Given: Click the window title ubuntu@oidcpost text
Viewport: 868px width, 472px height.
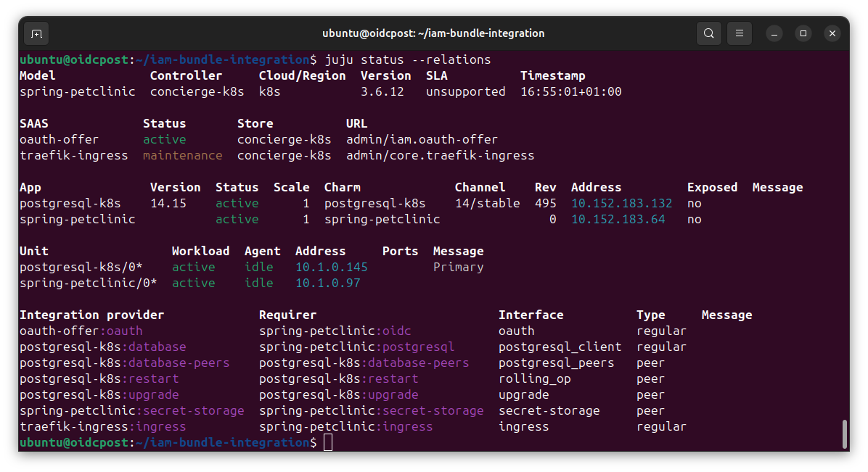Looking at the screenshot, I should (433, 33).
